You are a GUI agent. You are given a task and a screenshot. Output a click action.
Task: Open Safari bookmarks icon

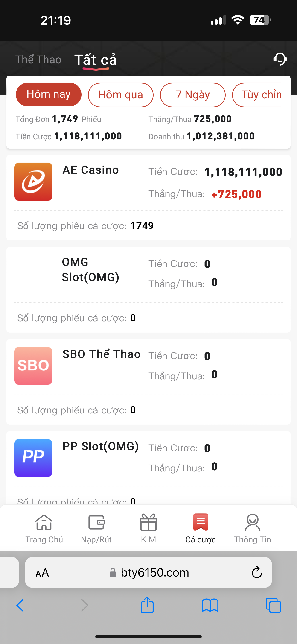[x=210, y=605]
